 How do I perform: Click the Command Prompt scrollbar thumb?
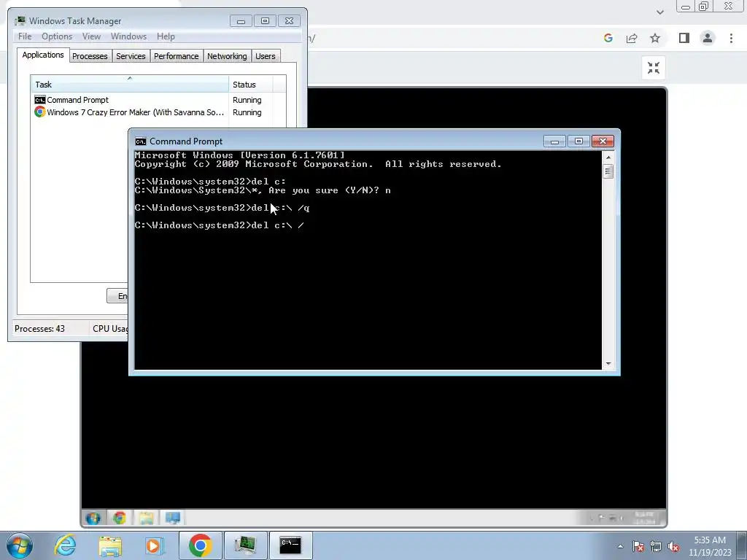click(x=608, y=171)
